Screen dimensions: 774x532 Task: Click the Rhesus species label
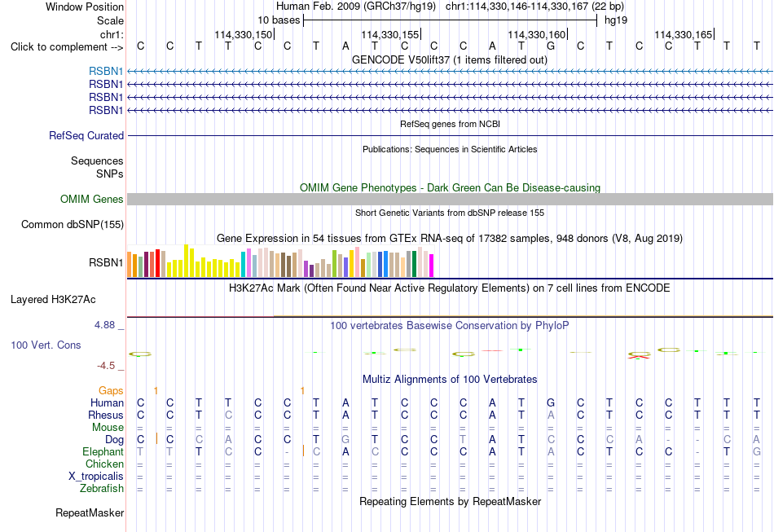tap(106, 415)
